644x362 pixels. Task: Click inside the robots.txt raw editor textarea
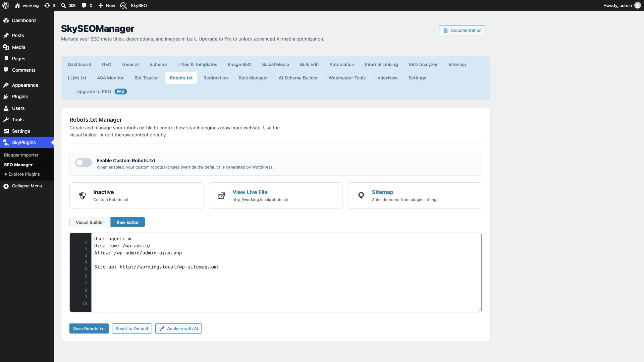tap(286, 273)
